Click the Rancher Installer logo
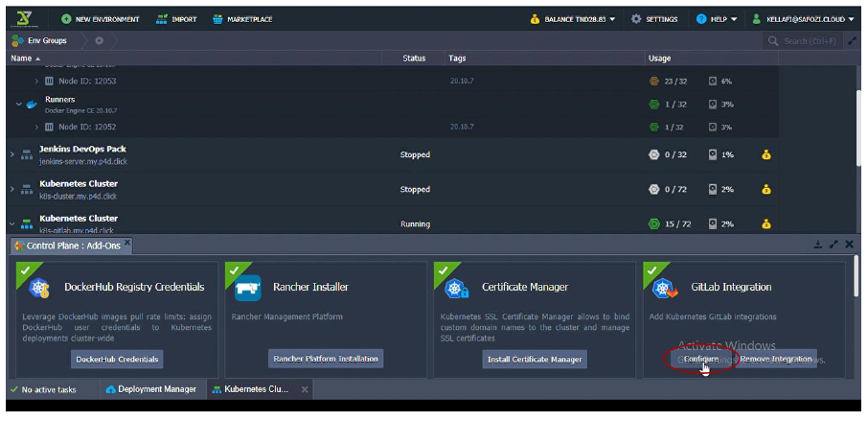Image resolution: width=868 pixels, height=421 pixels. pos(247,288)
